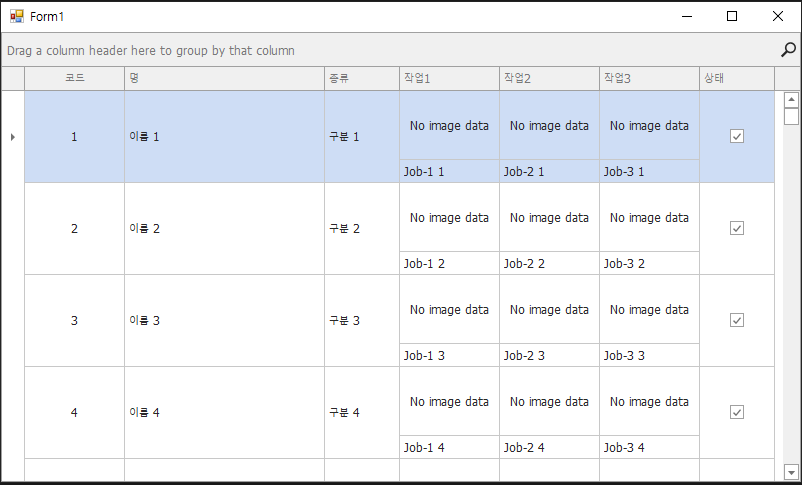Select the code cell with value 2

[75, 229]
